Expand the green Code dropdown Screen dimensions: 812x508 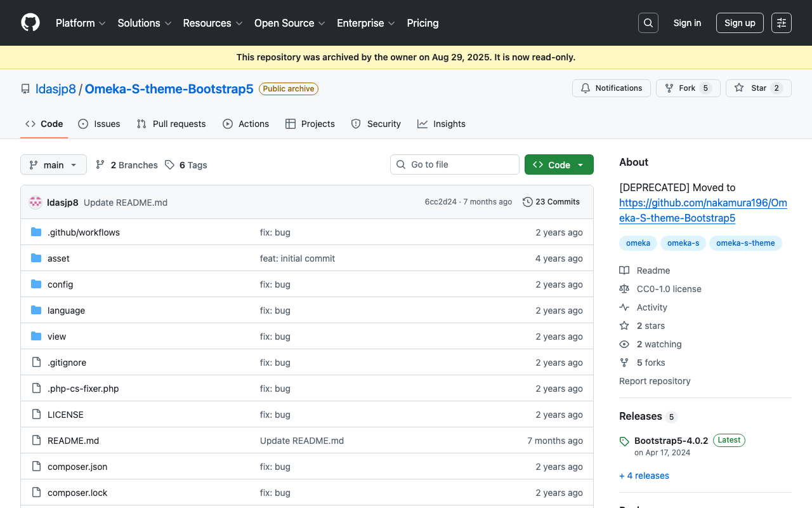(x=579, y=164)
